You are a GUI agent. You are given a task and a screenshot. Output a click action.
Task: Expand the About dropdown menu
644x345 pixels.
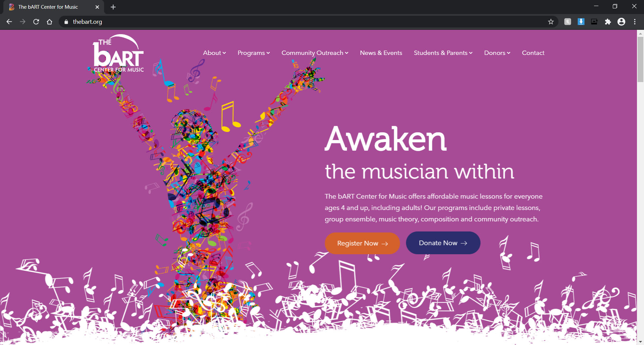coord(214,53)
